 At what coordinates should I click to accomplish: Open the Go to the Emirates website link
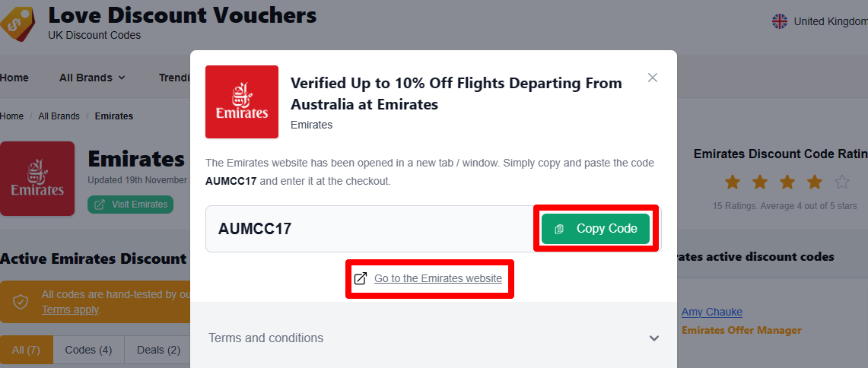[x=438, y=278]
